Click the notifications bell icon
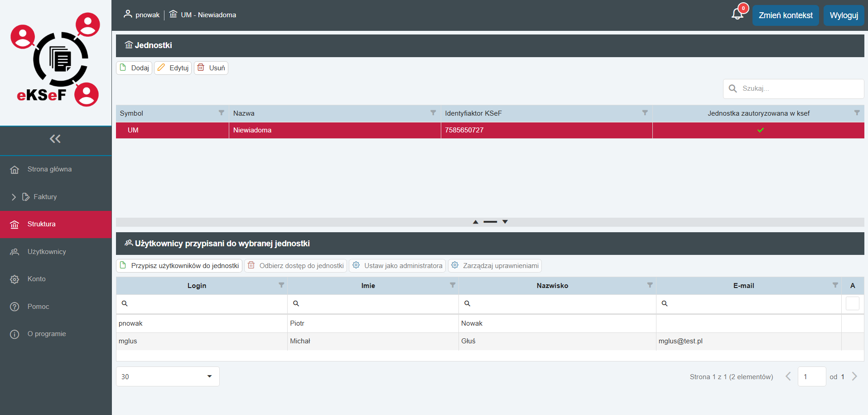Screen dimensions: 868x415 pyautogui.click(x=737, y=14)
